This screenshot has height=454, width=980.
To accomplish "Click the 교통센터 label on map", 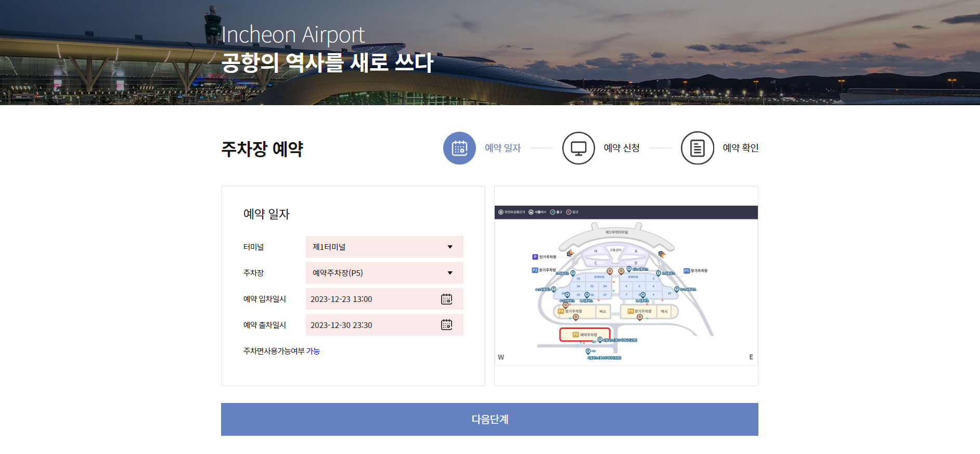I will click(x=615, y=250).
